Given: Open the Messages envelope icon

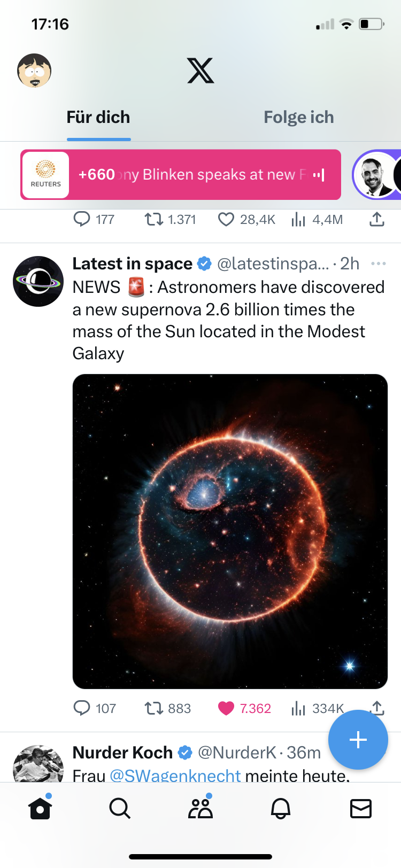Looking at the screenshot, I should tap(361, 808).
